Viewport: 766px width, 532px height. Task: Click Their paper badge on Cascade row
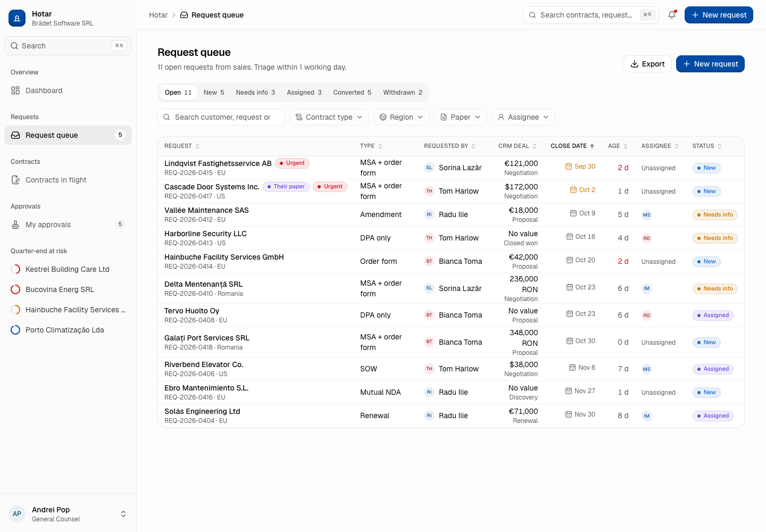[286, 187]
